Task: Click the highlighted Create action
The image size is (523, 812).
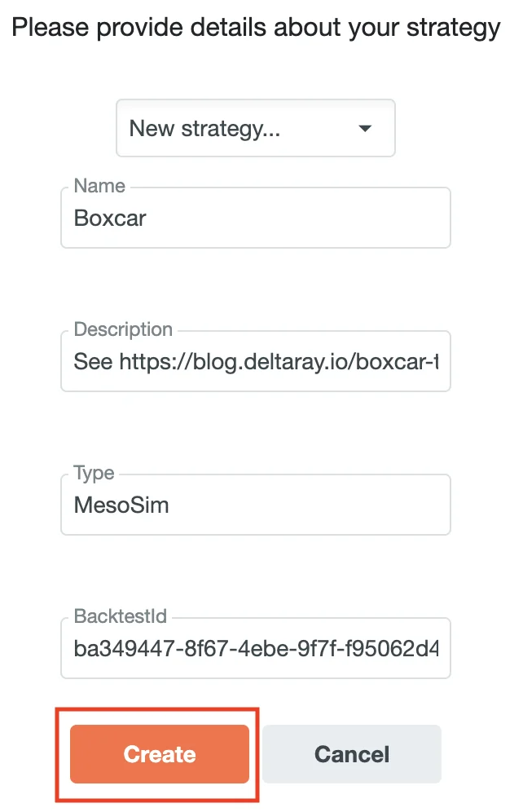Action: [x=159, y=753]
